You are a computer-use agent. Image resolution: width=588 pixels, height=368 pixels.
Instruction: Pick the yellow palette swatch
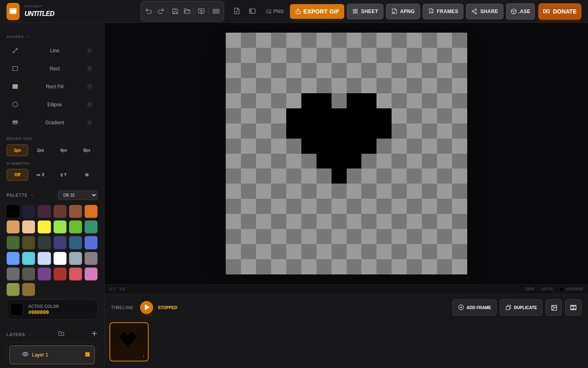coord(44,227)
